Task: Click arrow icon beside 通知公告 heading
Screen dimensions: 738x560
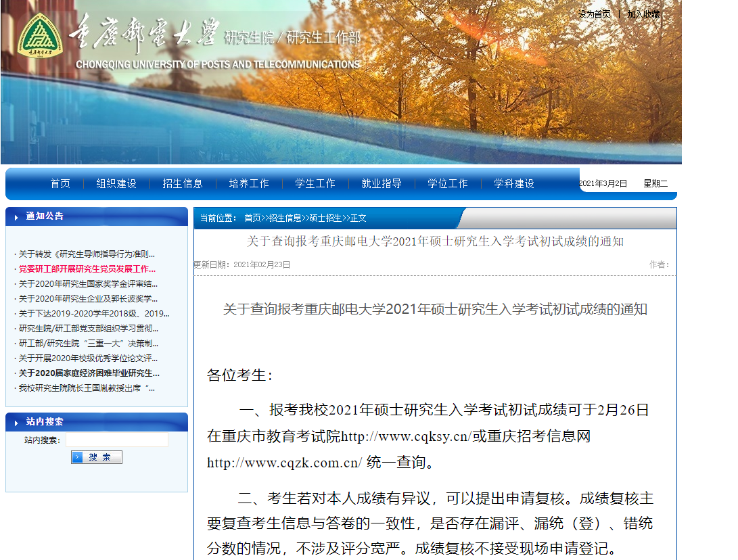Action: 16,217
